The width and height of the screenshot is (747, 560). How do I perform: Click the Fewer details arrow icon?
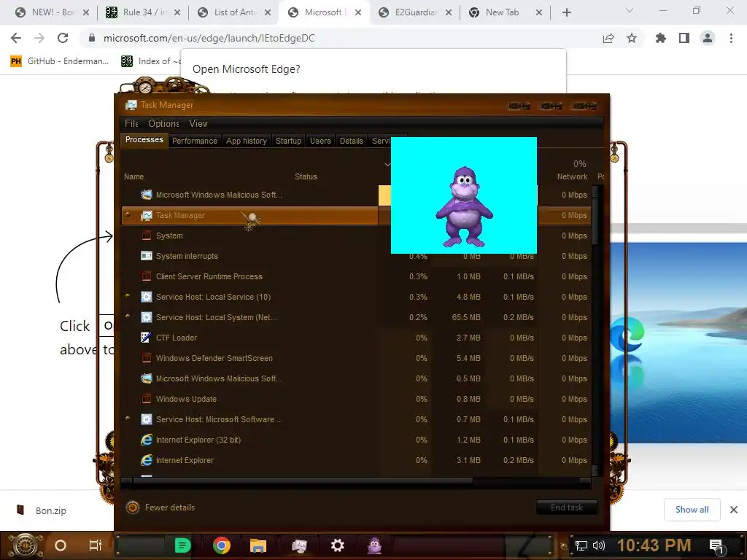click(x=133, y=507)
